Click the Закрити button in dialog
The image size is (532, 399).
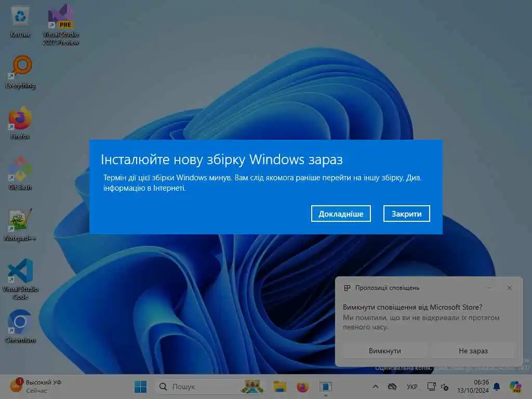[x=406, y=214]
